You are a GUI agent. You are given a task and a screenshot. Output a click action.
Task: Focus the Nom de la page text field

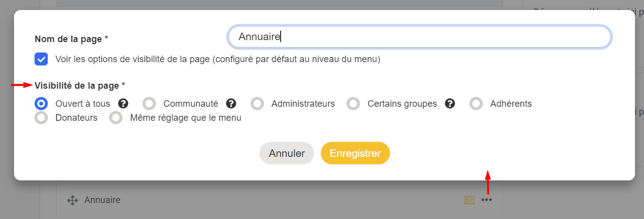click(419, 37)
